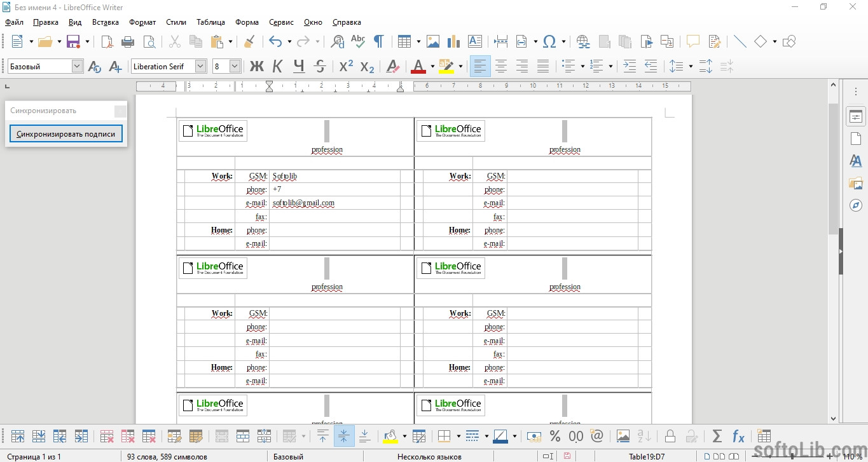The width and height of the screenshot is (868, 462).
Task: Open sidebar Styles panel
Action: [856, 161]
